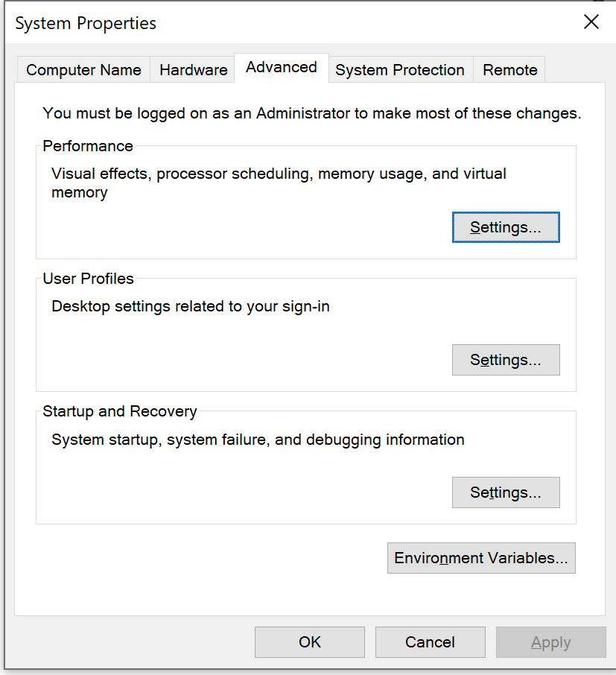This screenshot has height=675, width=616.
Task: Click the User Profiles group label
Action: 88,279
